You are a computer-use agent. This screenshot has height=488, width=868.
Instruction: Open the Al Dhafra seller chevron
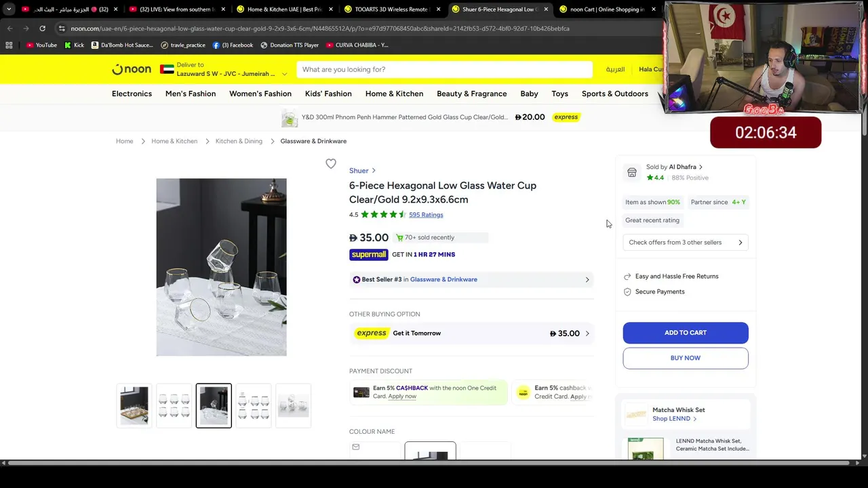(x=701, y=167)
